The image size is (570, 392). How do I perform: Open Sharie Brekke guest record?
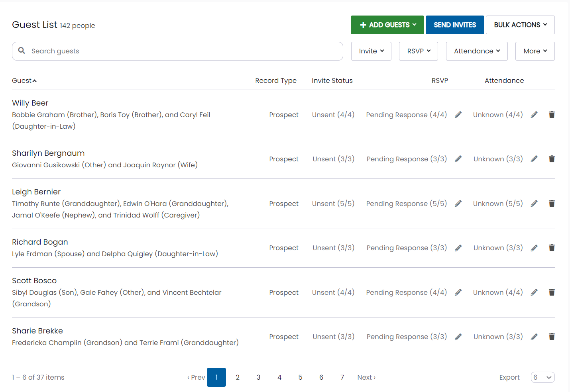(37, 331)
